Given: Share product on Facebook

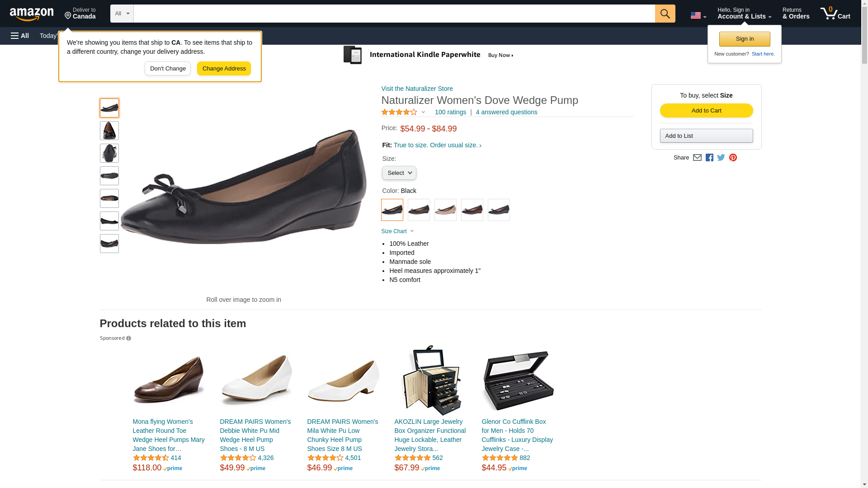Looking at the screenshot, I should click(x=709, y=158).
